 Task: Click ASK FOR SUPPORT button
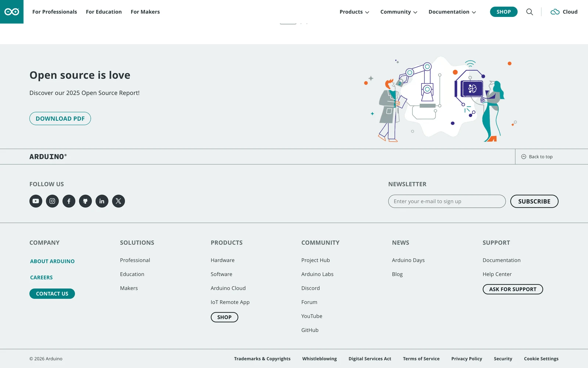pos(513,289)
